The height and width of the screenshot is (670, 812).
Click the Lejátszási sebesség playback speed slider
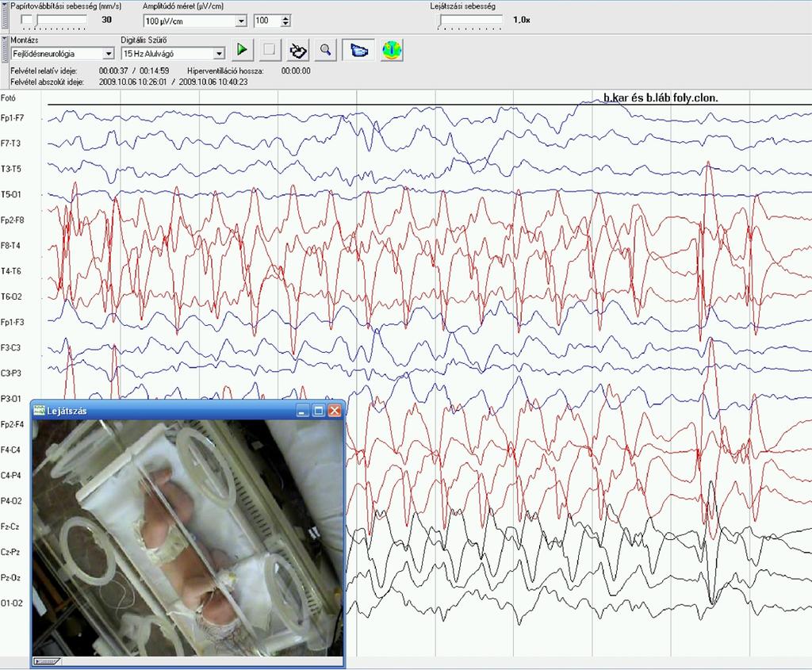469,20
